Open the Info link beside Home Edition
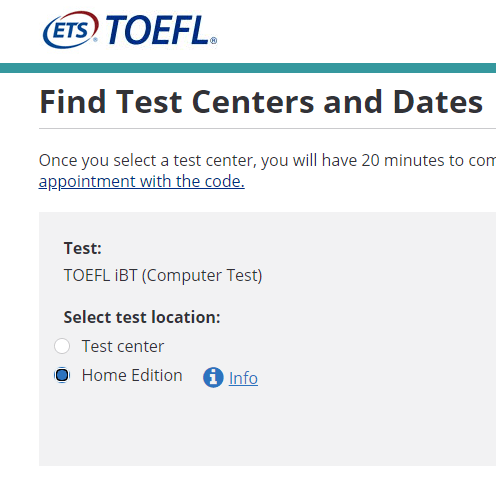The image size is (496, 481). (x=243, y=378)
